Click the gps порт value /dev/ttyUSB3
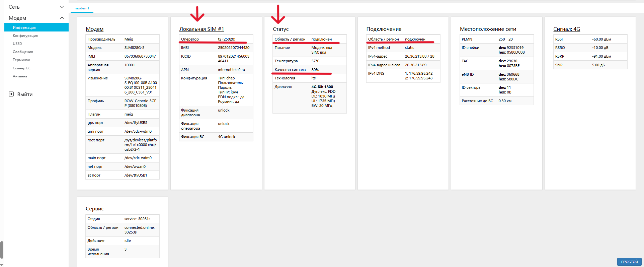The height and width of the screenshot is (267, 644). click(x=136, y=123)
